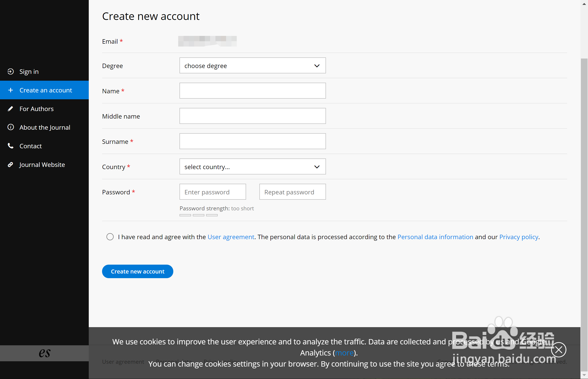Click the 'es' language logo in sidebar
Viewport: 588px width, 379px height.
coord(45,353)
